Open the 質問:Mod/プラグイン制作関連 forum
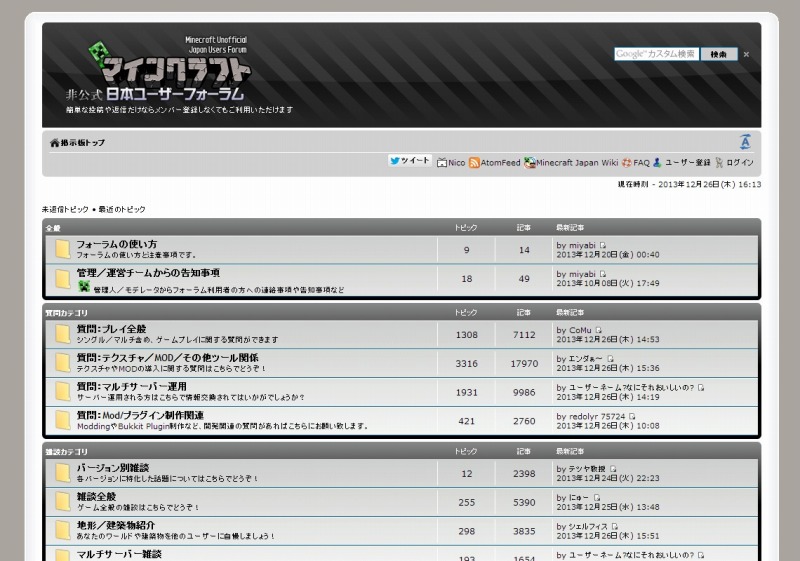Viewport: 800px width, 561px height. 140,415
